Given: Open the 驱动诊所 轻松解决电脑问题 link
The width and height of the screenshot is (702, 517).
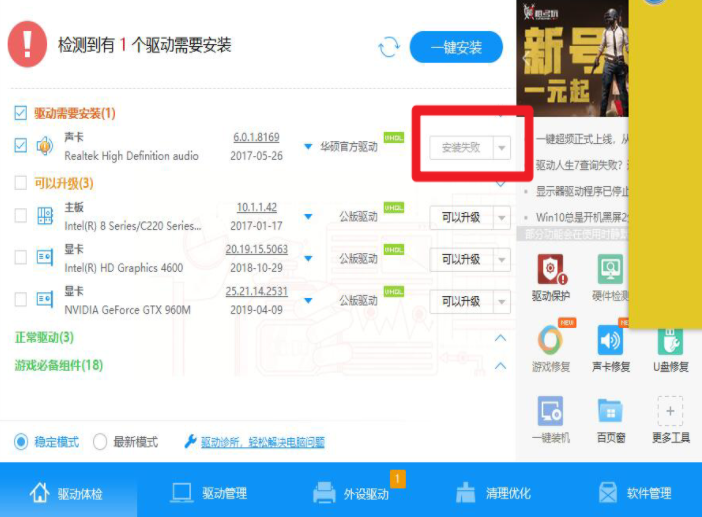Looking at the screenshot, I should [x=262, y=442].
